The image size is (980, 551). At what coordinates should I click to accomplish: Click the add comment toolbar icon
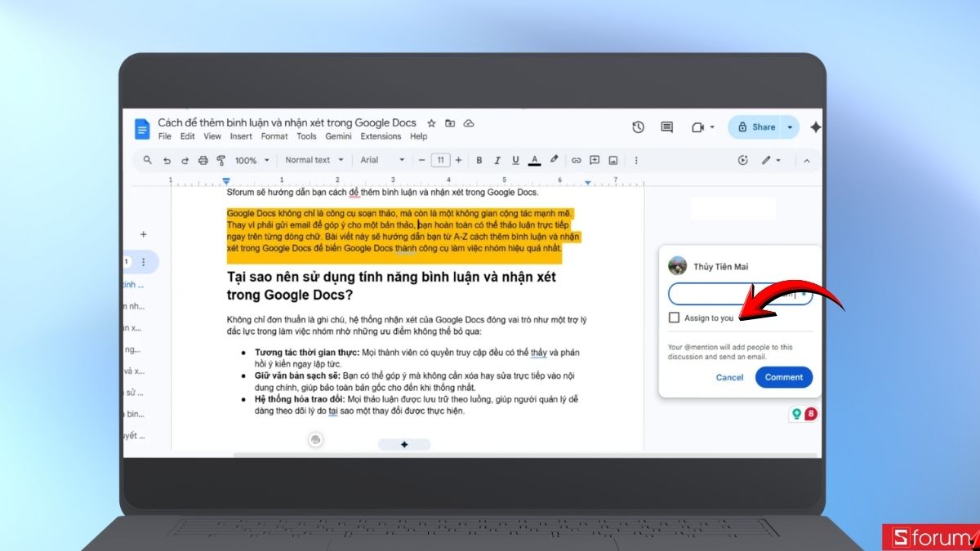coord(595,160)
